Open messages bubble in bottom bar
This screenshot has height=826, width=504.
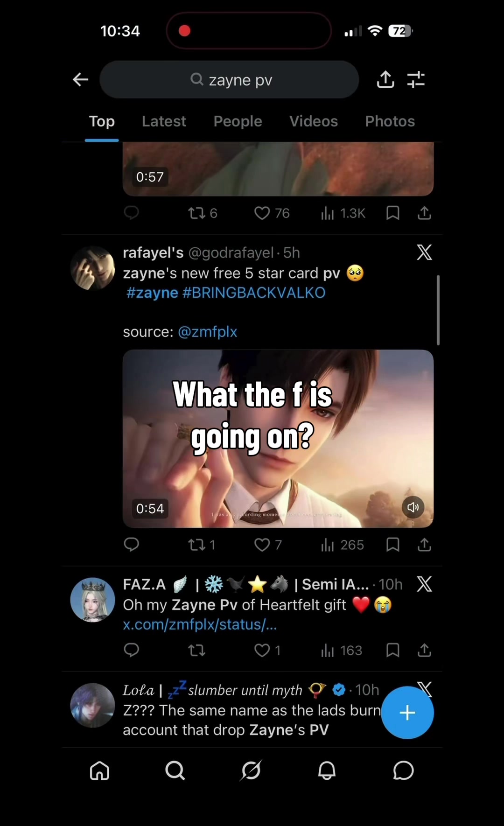click(x=403, y=770)
